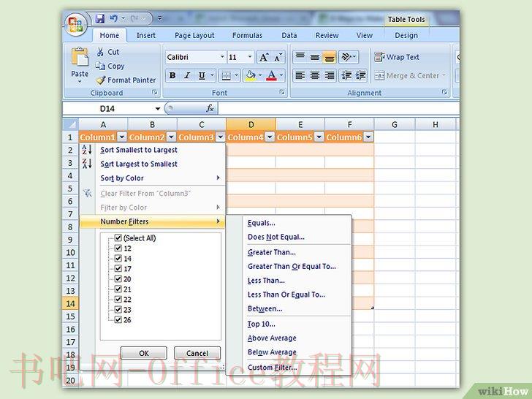Open Column1 filter dropdown arrow
Image resolution: width=532 pixels, height=399 pixels.
point(122,137)
